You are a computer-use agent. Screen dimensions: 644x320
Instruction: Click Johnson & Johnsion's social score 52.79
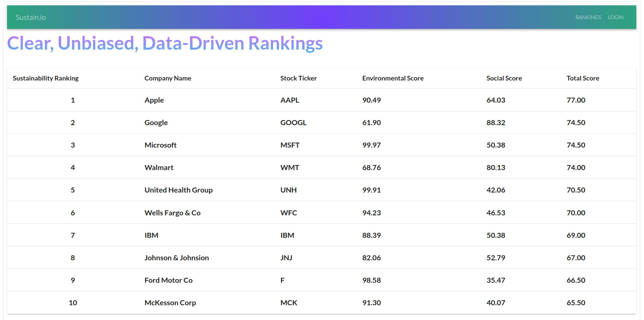(496, 258)
